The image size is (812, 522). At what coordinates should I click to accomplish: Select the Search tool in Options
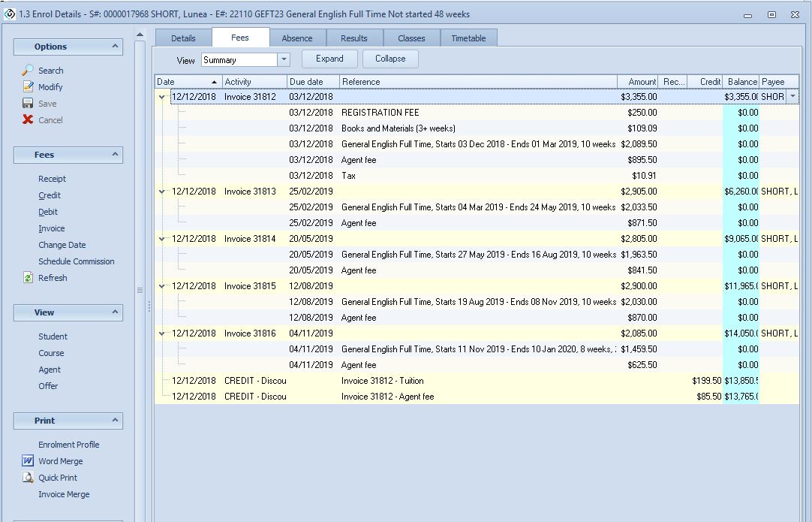pyautogui.click(x=52, y=70)
